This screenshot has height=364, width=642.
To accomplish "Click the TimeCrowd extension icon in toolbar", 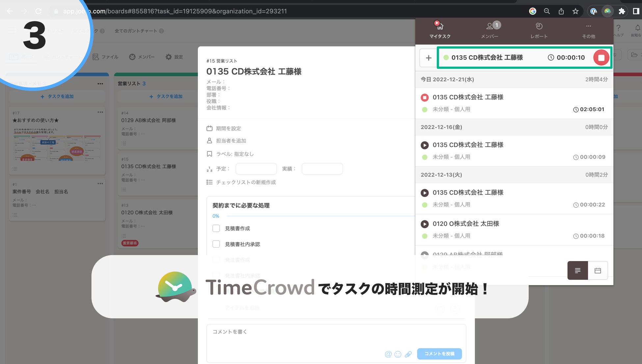I will pyautogui.click(x=607, y=11).
